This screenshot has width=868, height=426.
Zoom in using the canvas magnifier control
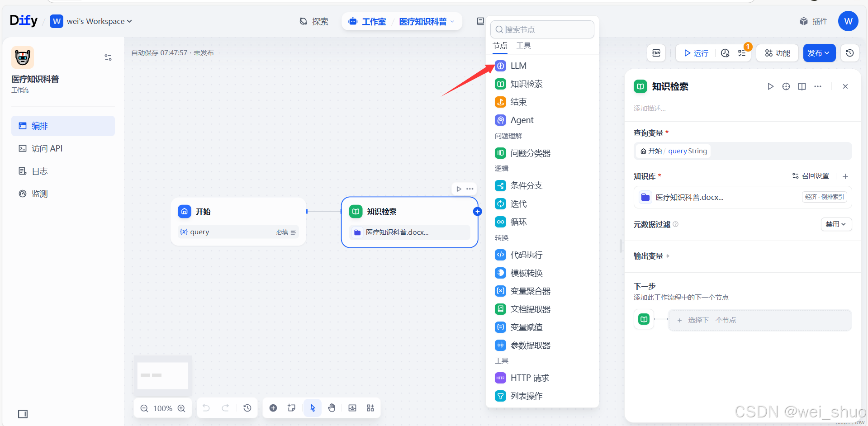coord(181,407)
